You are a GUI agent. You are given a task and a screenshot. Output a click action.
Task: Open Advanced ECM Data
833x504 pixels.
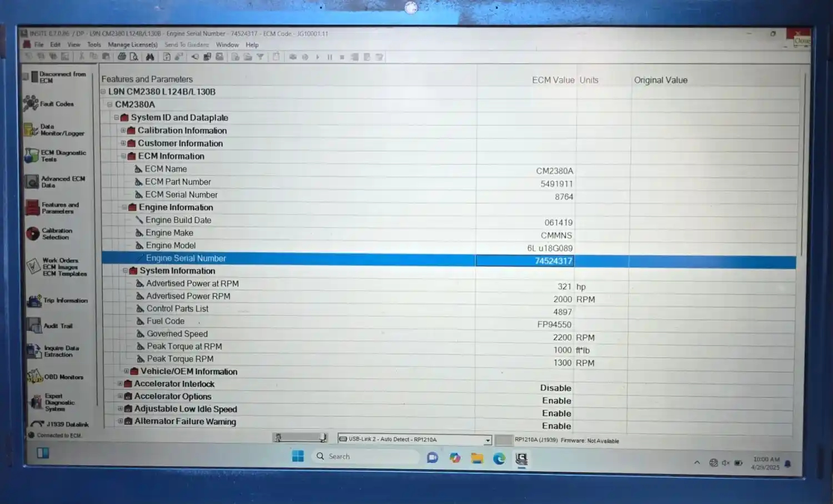pyautogui.click(x=62, y=182)
